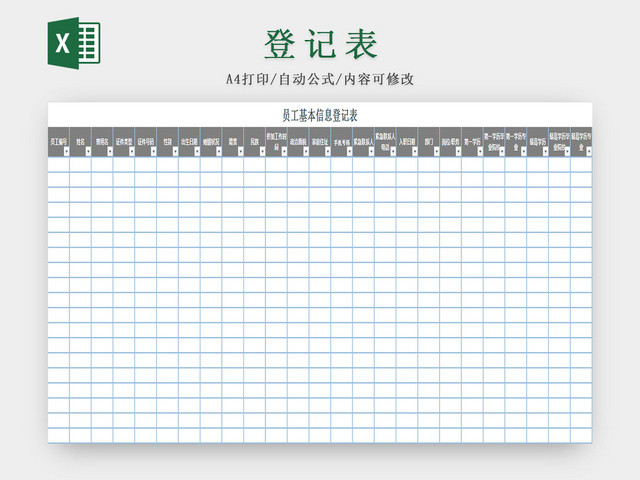
Task: Open the 紧急联系人 column filter arrow
Action: [x=371, y=152]
